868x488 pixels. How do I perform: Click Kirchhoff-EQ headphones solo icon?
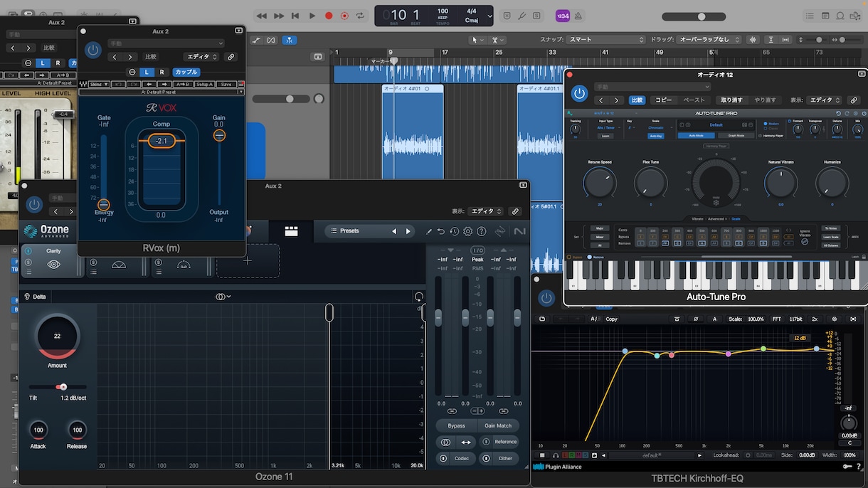556,455
